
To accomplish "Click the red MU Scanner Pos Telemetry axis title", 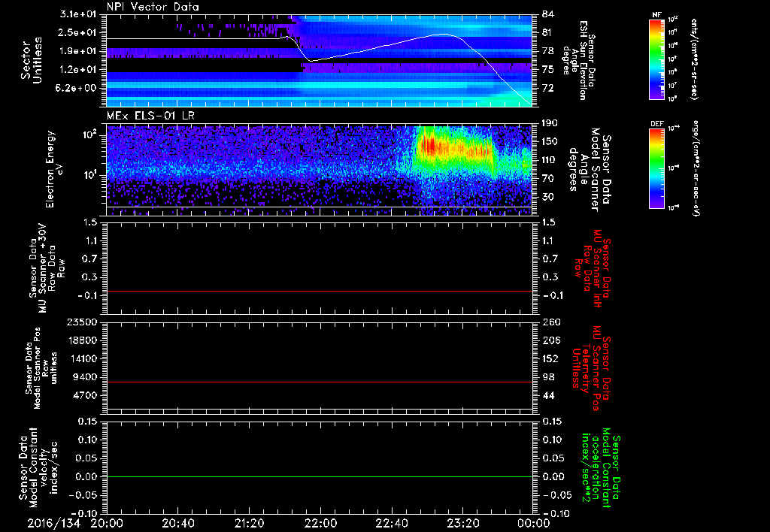I will [x=591, y=368].
